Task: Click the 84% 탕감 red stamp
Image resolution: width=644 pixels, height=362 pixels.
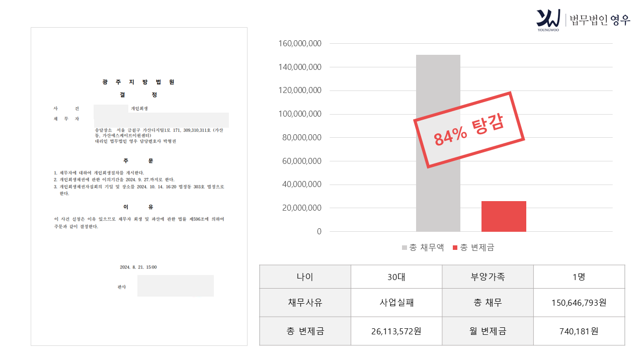Action: pyautogui.click(x=469, y=130)
